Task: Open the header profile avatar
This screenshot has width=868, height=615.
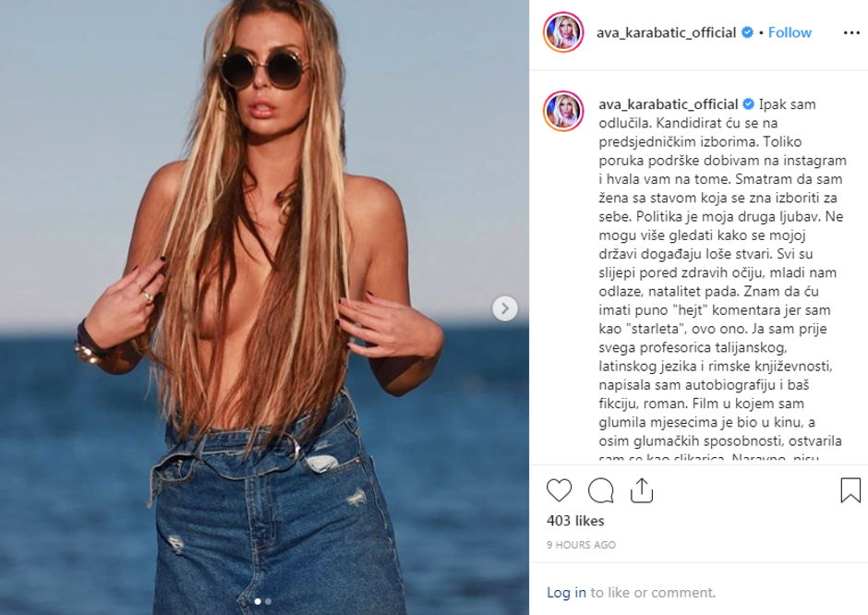Action: [563, 32]
